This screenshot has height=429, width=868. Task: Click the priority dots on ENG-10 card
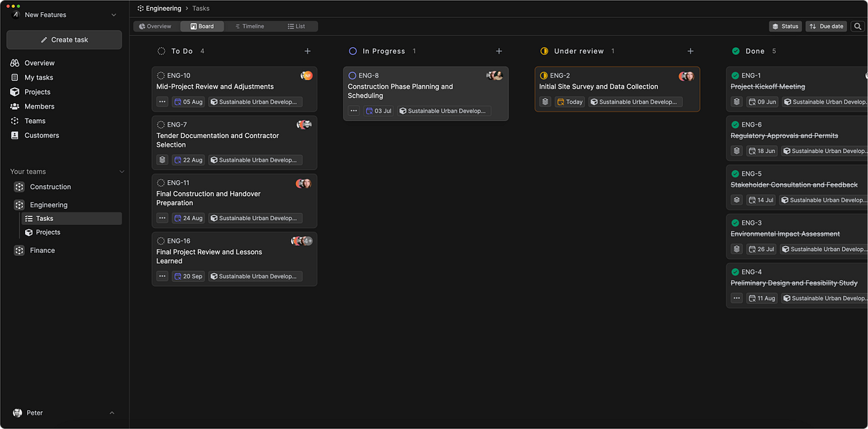(162, 102)
